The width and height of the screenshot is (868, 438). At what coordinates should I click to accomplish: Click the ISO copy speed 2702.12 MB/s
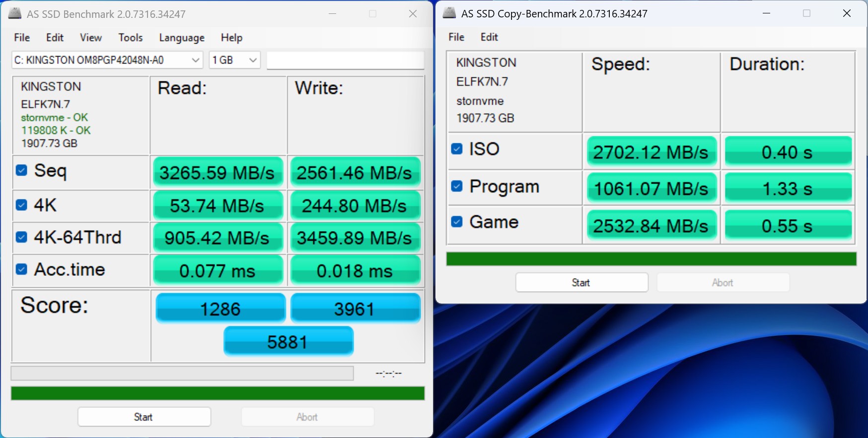pos(651,152)
